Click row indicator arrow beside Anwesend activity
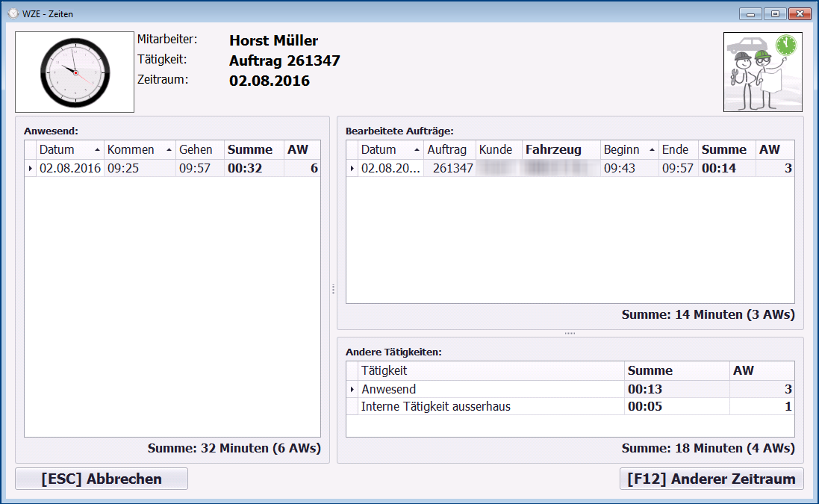The height and width of the screenshot is (504, 819). point(352,389)
